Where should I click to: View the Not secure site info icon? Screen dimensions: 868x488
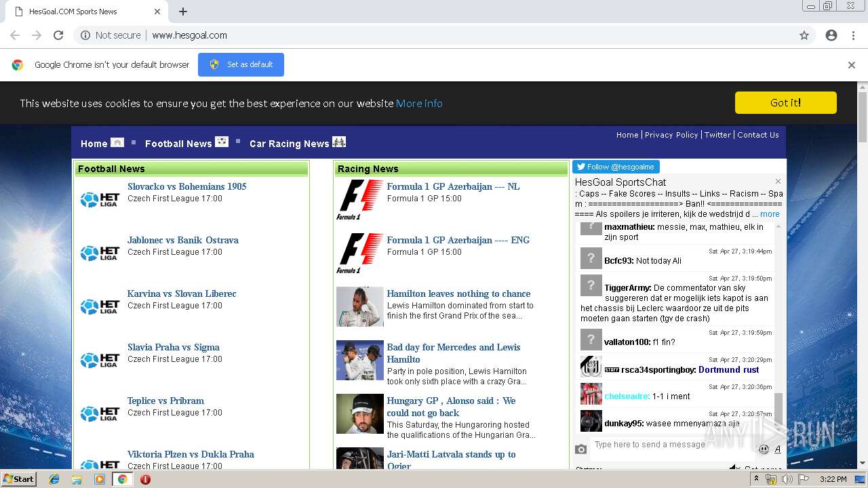pyautogui.click(x=85, y=35)
